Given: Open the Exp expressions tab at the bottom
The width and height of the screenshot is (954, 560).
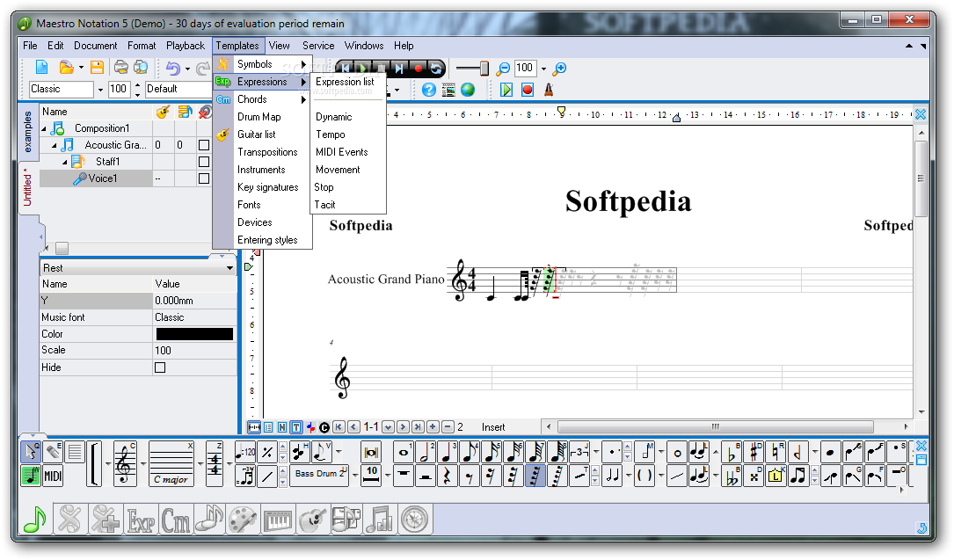Looking at the screenshot, I should coord(141,520).
